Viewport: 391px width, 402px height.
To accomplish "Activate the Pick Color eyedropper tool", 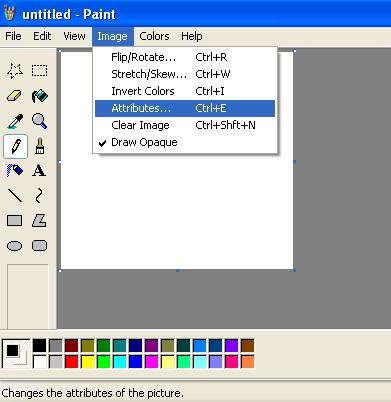I will click(x=15, y=121).
